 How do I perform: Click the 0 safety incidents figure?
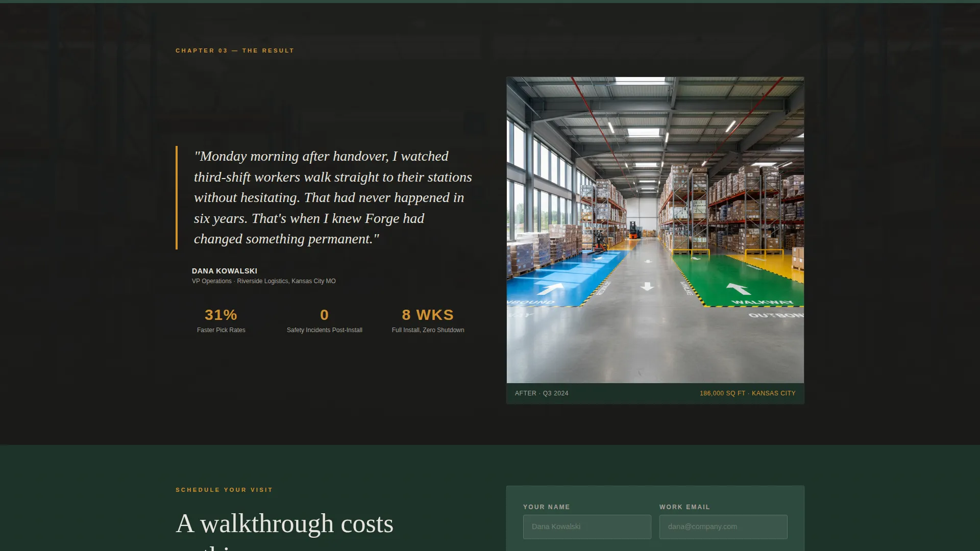coord(325,315)
